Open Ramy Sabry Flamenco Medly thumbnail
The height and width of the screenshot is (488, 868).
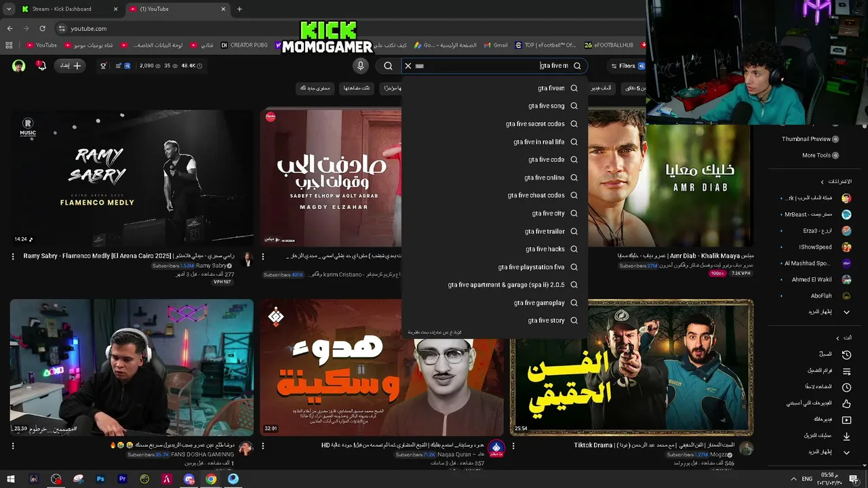click(x=132, y=178)
